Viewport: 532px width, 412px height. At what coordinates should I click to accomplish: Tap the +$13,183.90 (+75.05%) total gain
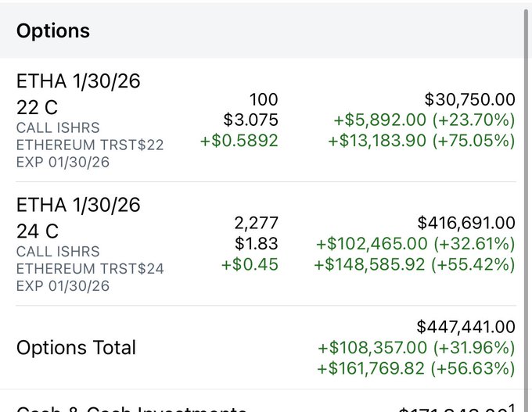coord(422,141)
